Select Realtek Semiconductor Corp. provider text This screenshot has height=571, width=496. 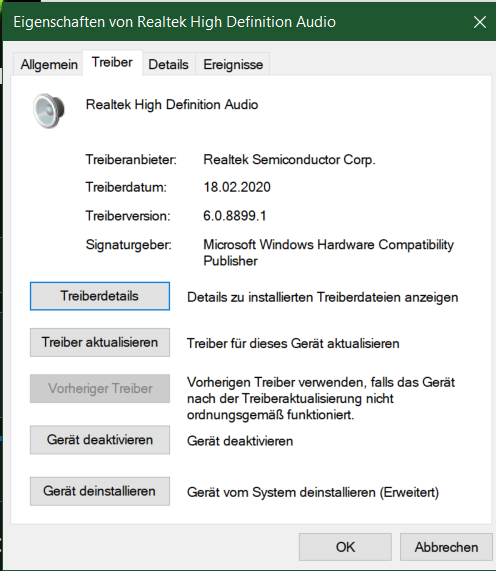289,160
